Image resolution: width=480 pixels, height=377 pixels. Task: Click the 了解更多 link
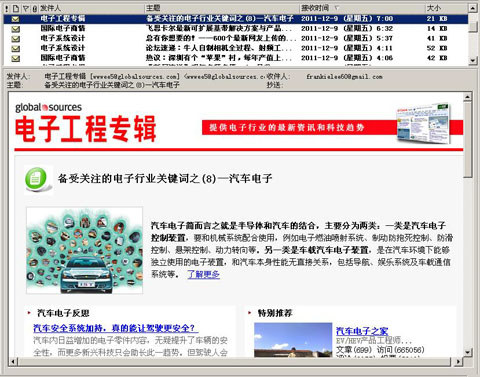(x=203, y=275)
